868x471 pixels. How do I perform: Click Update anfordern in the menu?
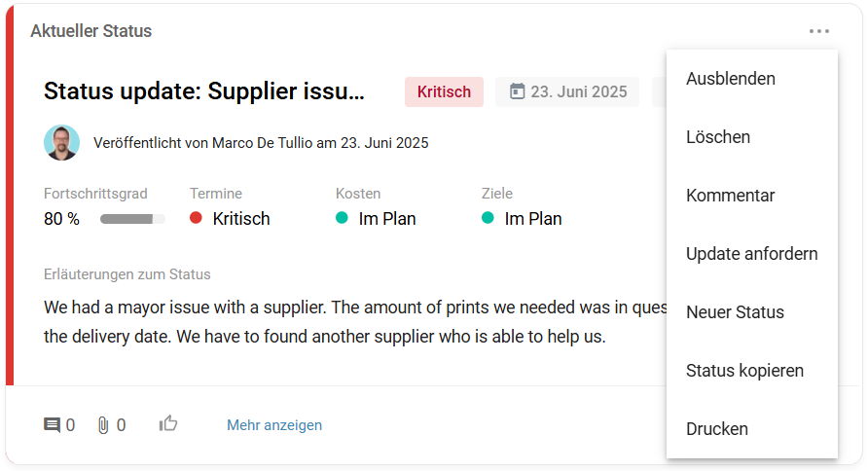[751, 254]
